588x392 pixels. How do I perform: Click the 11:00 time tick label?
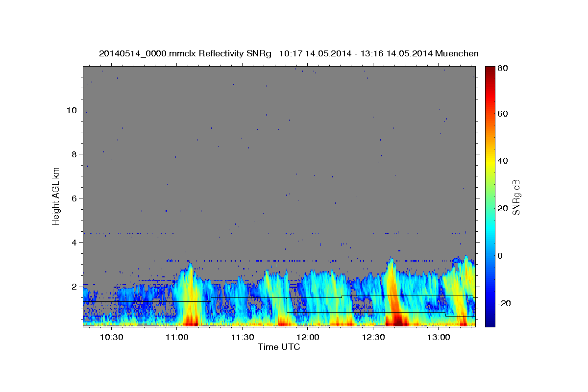pos(177,338)
